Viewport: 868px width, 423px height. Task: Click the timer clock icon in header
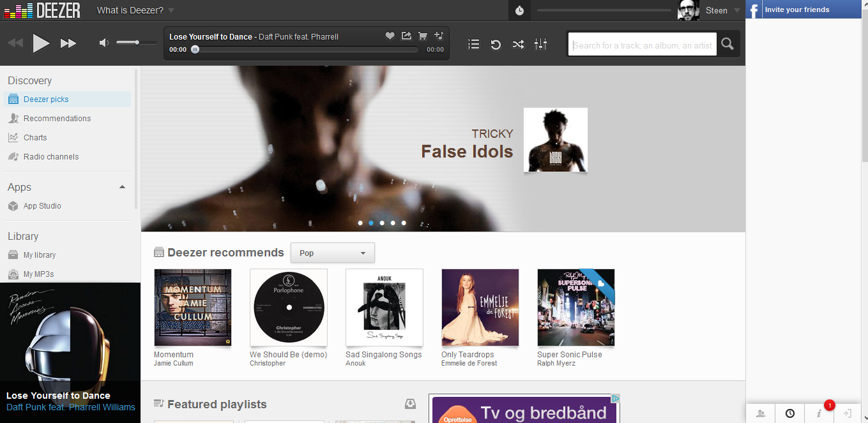coord(520,10)
